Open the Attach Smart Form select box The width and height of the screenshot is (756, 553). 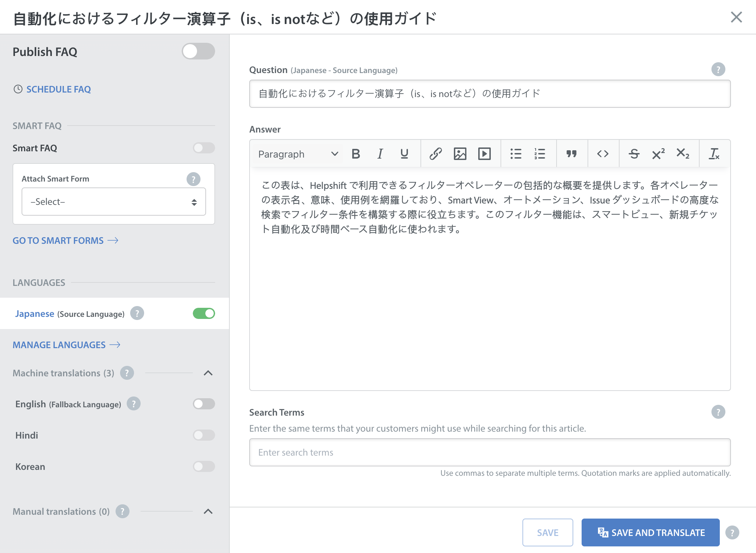point(113,202)
